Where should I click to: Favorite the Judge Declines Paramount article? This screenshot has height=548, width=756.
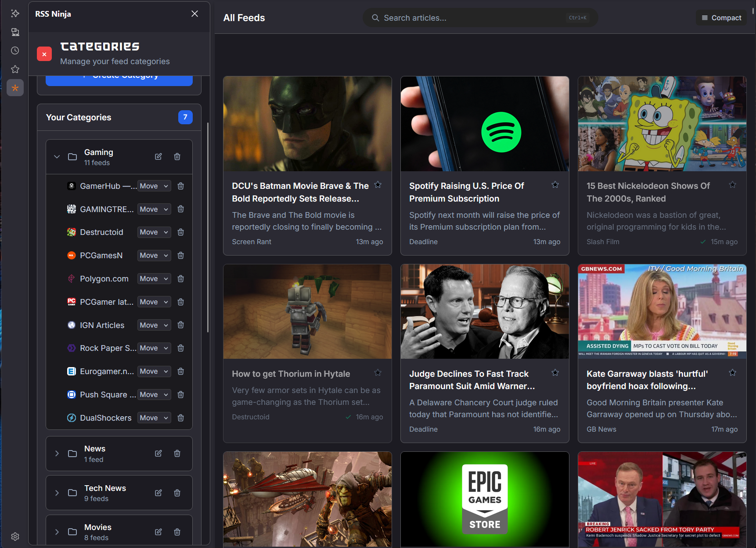point(555,372)
